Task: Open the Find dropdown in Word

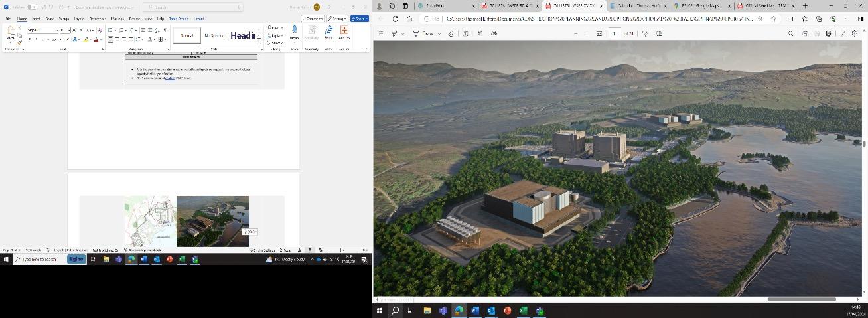Action: tap(283, 27)
